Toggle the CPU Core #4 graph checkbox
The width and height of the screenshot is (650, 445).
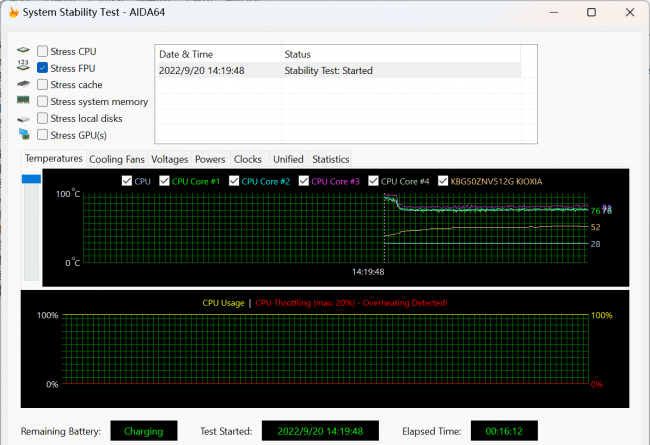pyautogui.click(x=373, y=181)
